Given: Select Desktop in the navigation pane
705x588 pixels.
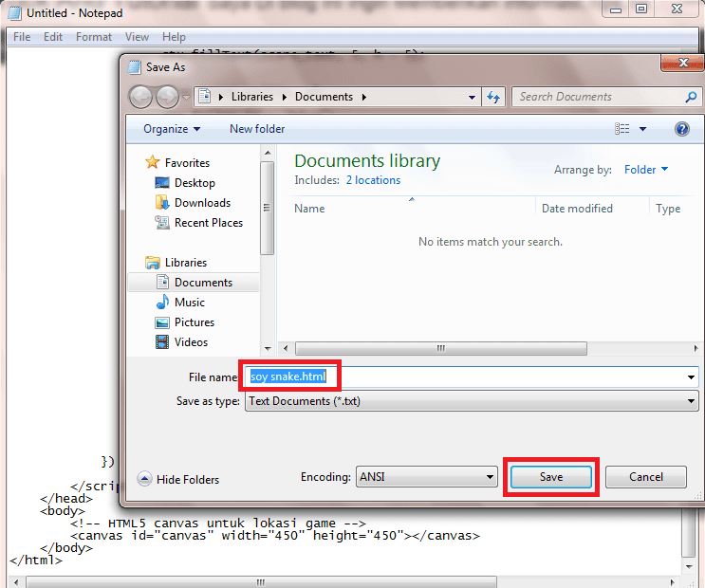Looking at the screenshot, I should [x=195, y=183].
